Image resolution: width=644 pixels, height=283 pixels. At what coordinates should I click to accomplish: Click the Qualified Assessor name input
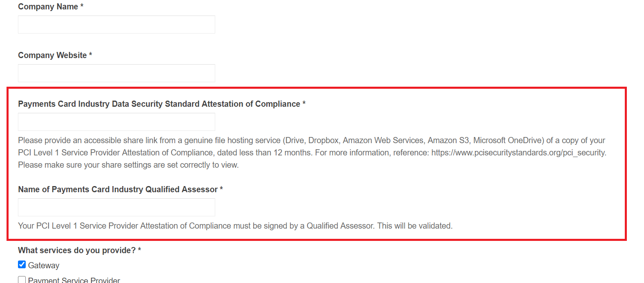(116, 207)
